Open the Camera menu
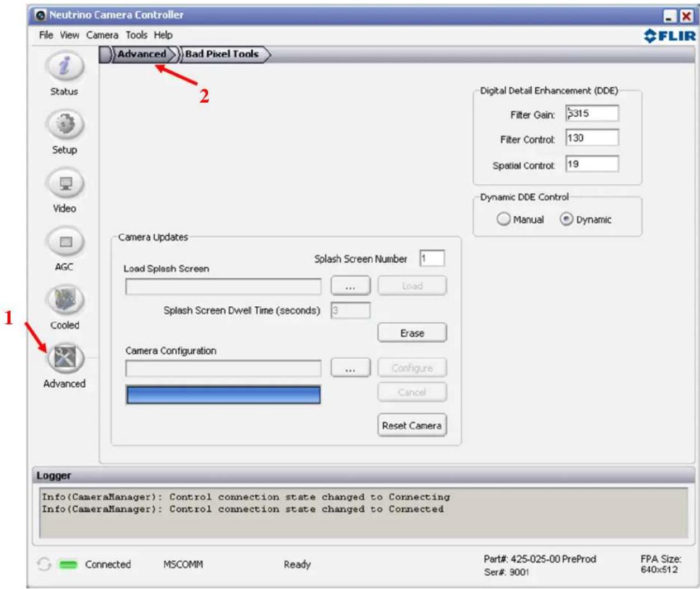This screenshot has height=589, width=700. tap(102, 35)
